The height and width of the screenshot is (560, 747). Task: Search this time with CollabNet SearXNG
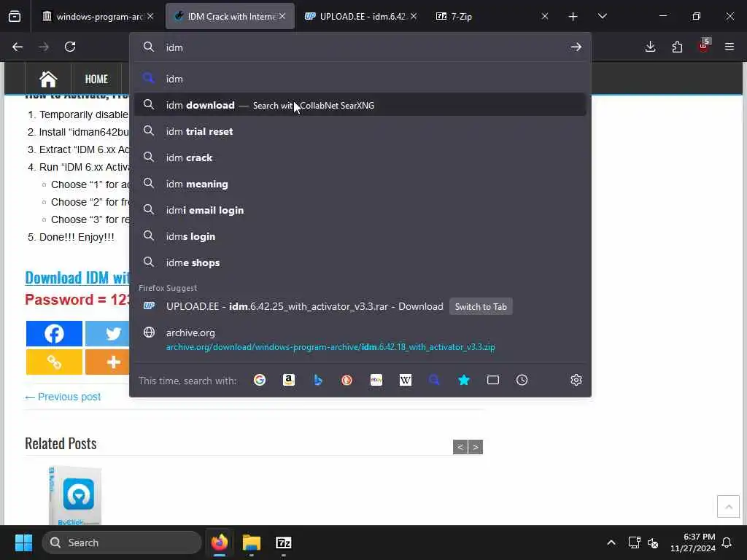[x=435, y=380]
